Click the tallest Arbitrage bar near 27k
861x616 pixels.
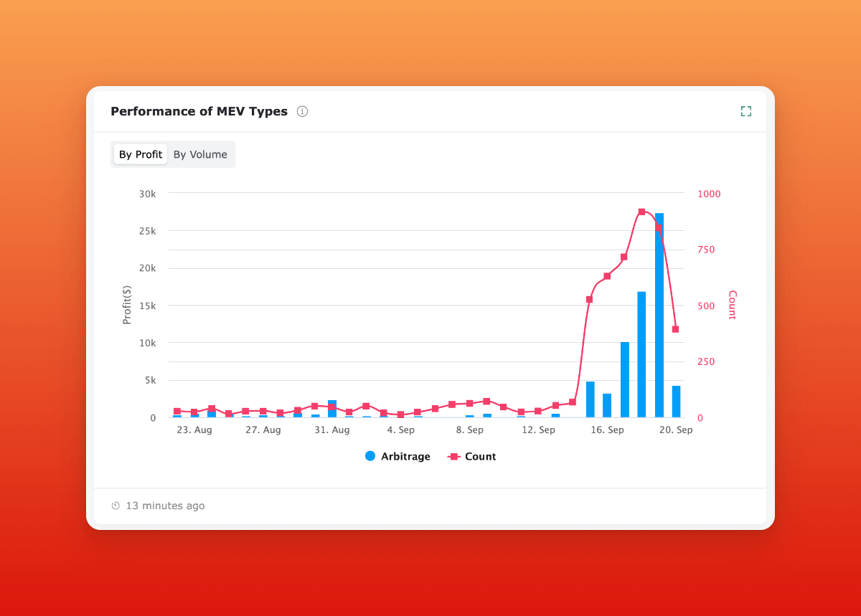[x=659, y=316]
